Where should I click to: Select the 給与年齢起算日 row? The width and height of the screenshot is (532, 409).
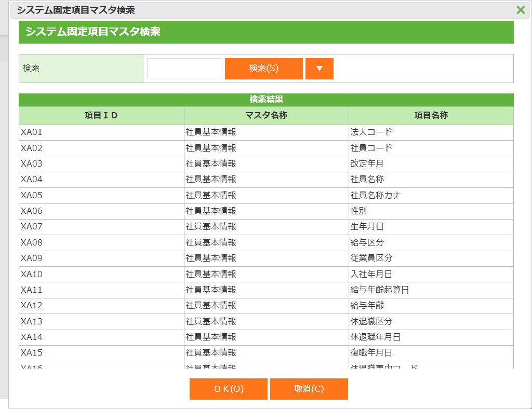(266, 290)
